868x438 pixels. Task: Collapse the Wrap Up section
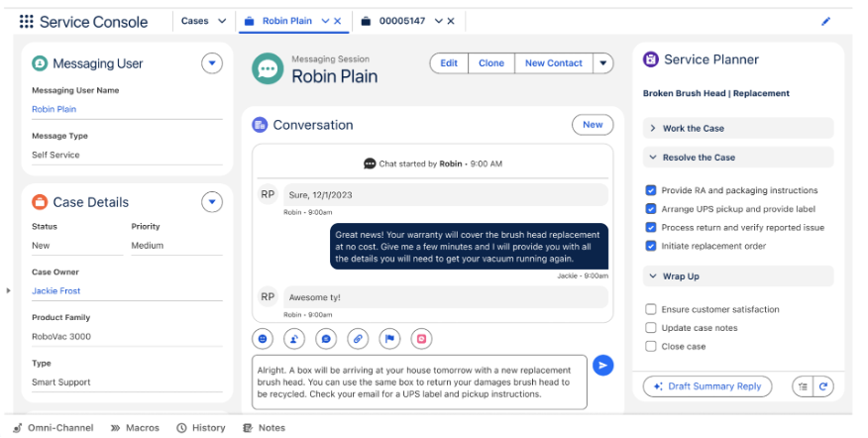738,276
